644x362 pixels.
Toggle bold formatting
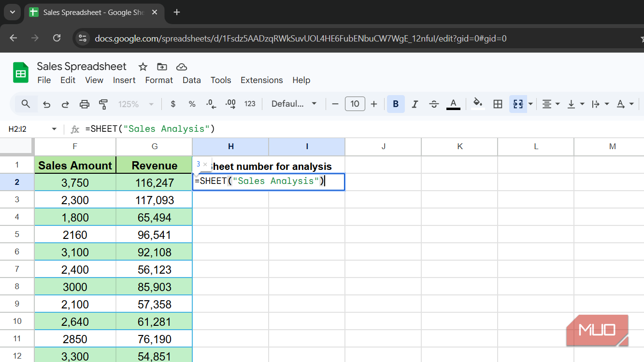(x=396, y=104)
